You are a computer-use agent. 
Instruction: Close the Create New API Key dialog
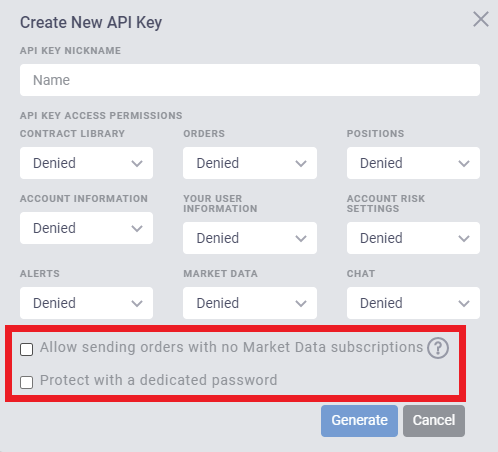point(481,19)
